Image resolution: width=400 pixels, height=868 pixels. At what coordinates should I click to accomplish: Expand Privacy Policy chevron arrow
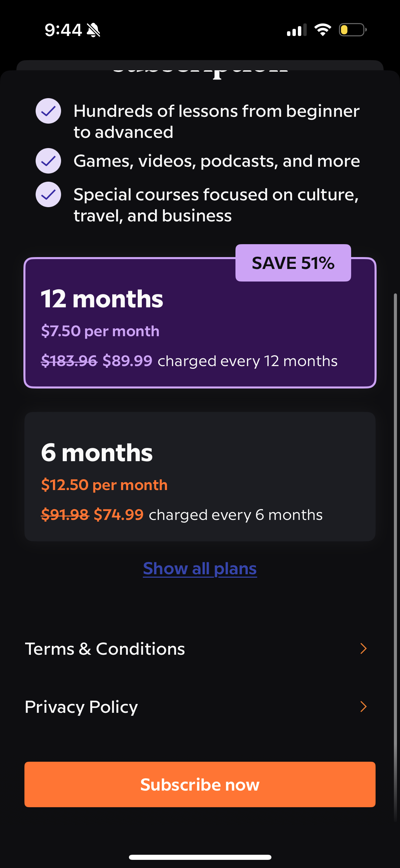point(363,707)
